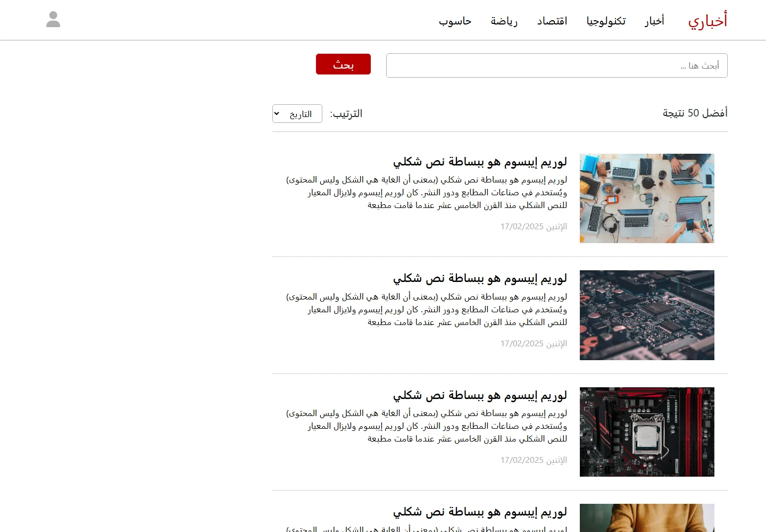Viewport: 766px width, 532px height.
Task: Click excerpt text of the laptops article
Action: (427, 193)
